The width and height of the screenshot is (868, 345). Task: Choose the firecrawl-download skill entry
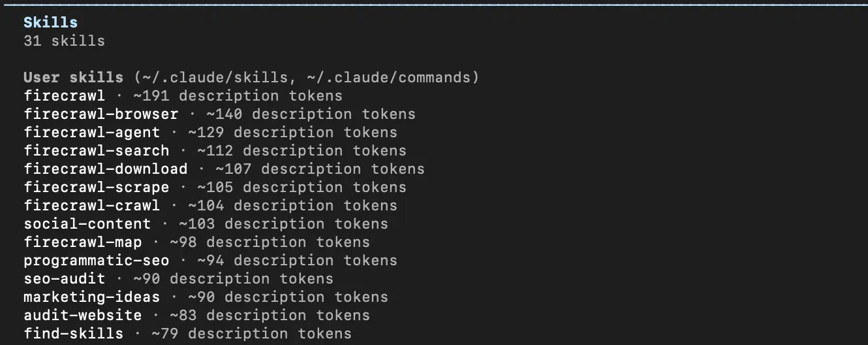105,169
